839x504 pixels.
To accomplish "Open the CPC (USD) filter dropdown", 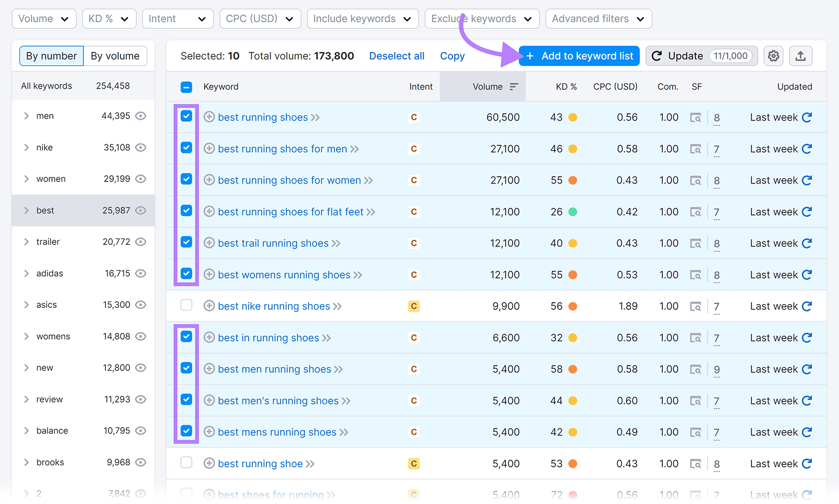I will 260,19.
